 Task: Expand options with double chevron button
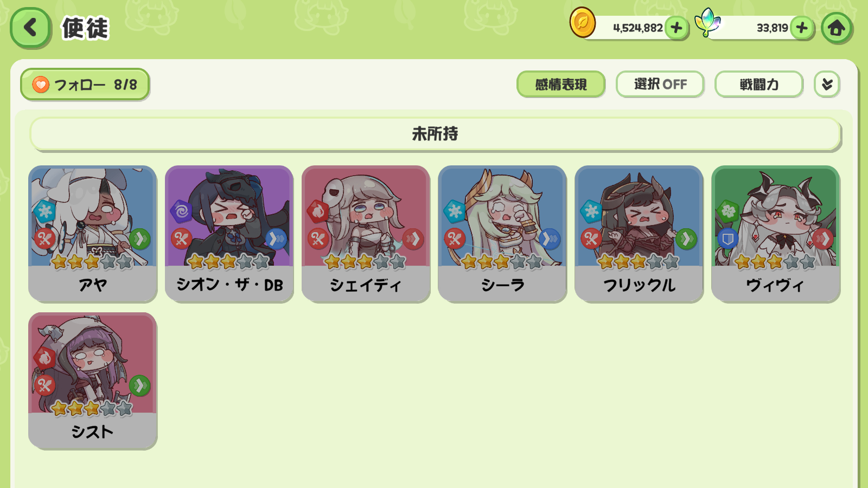pos(827,84)
